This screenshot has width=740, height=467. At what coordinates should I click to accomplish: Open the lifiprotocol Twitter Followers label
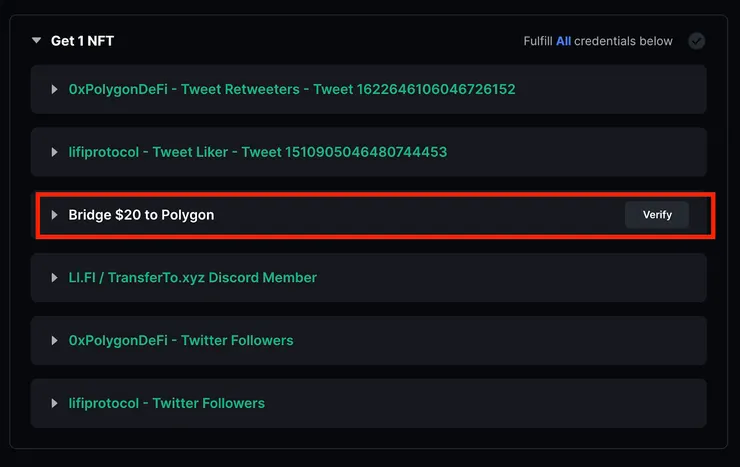click(167, 404)
